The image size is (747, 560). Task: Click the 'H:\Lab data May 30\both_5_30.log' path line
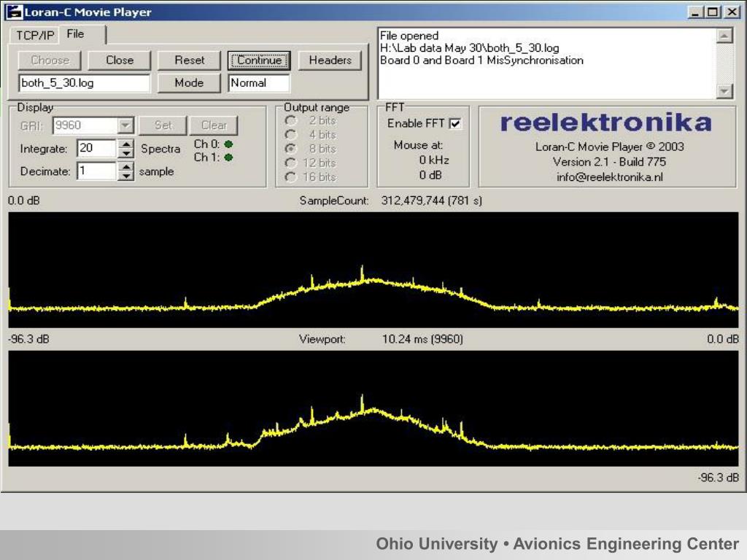click(470, 48)
